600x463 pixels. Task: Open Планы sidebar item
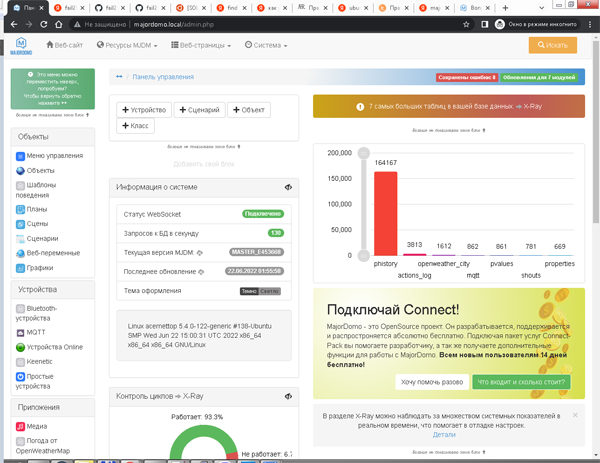31,209
